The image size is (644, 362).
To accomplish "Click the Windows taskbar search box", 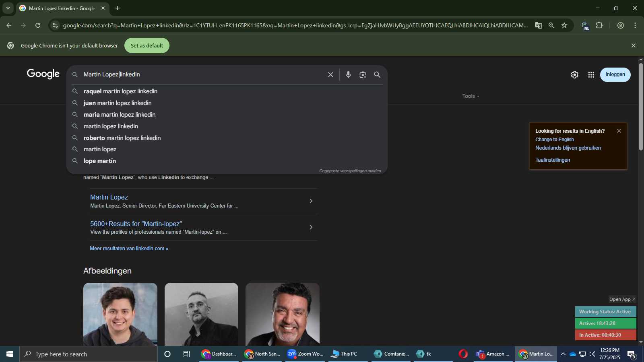I will (x=89, y=354).
